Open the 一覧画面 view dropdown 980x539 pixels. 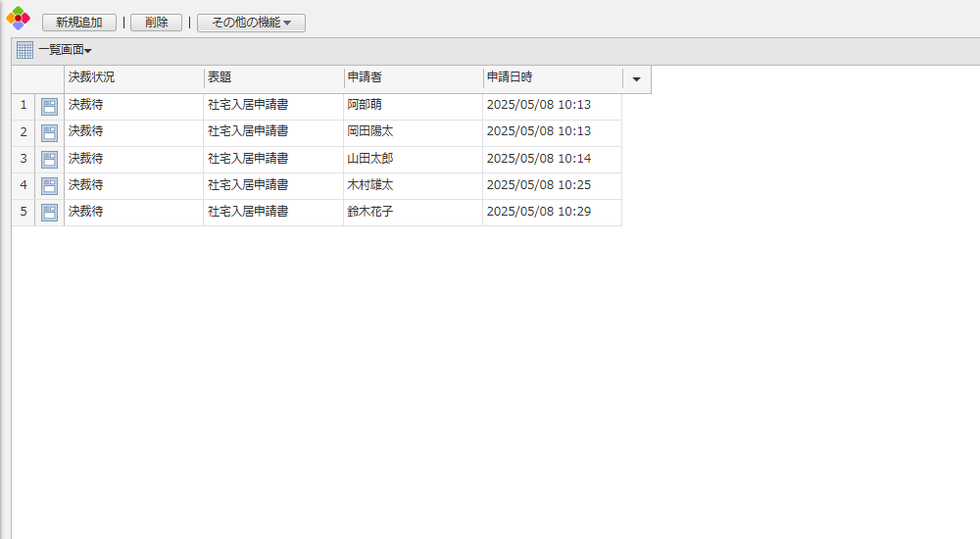pos(66,50)
